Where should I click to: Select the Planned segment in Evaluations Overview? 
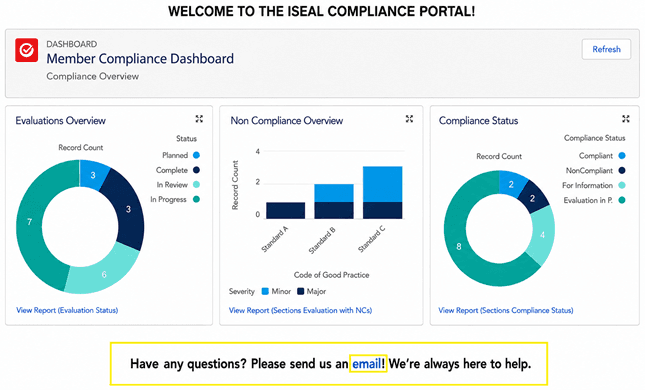(93, 175)
